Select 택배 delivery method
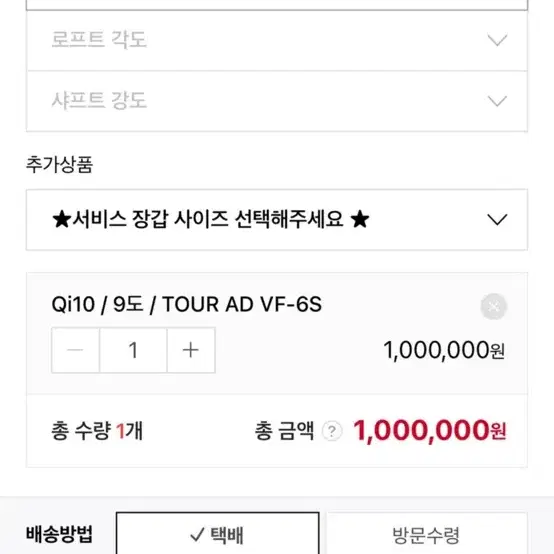 point(217,534)
